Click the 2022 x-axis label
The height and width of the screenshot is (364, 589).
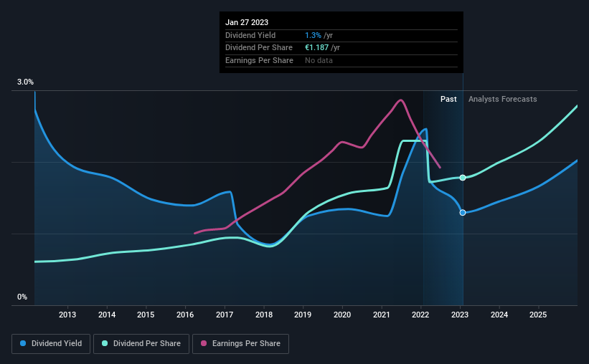tap(420, 315)
